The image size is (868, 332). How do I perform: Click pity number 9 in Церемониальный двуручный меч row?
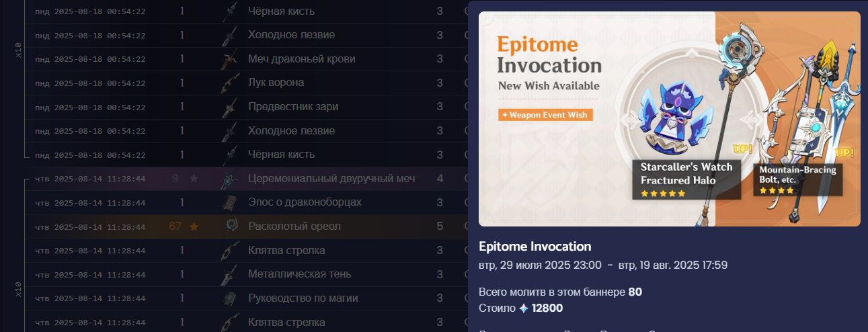tap(175, 179)
